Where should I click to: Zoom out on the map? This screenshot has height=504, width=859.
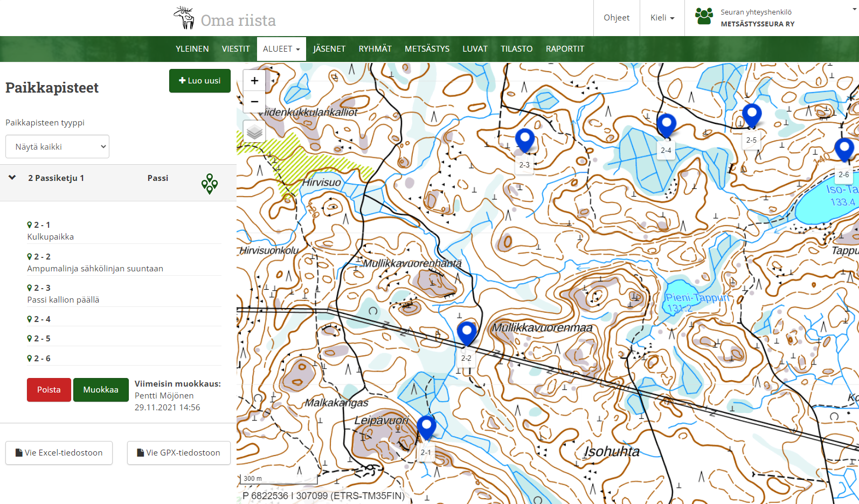click(254, 102)
